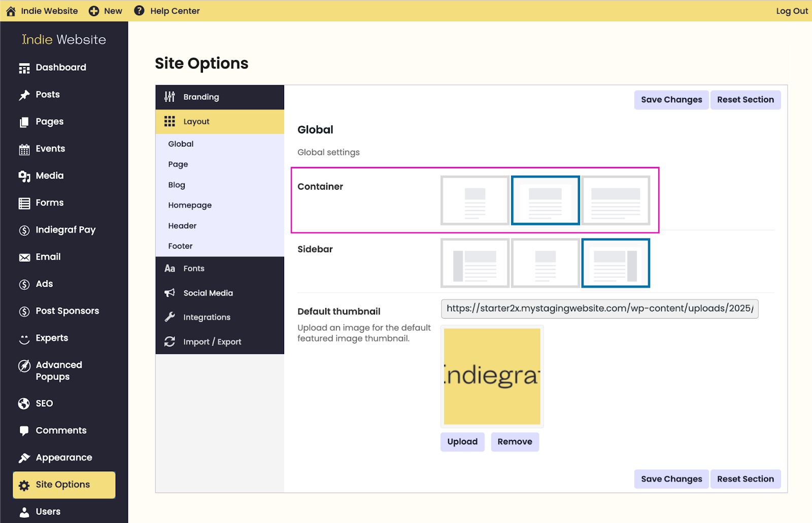Select the left Sidebar layout option
Screen dimensions: 812x523
[475, 263]
